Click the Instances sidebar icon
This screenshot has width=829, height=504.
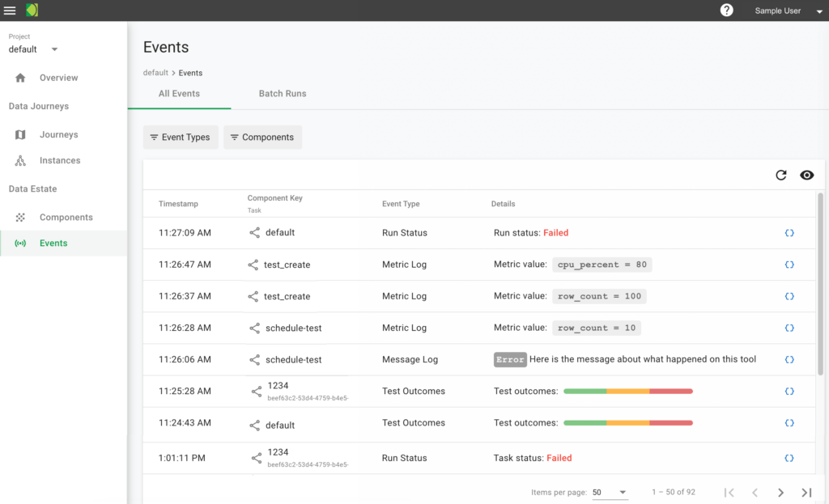(x=19, y=160)
